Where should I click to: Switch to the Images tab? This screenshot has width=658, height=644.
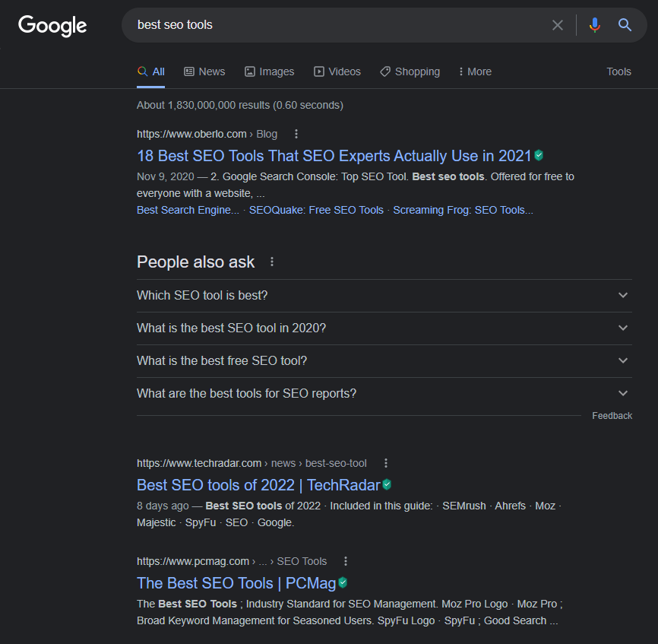(270, 71)
